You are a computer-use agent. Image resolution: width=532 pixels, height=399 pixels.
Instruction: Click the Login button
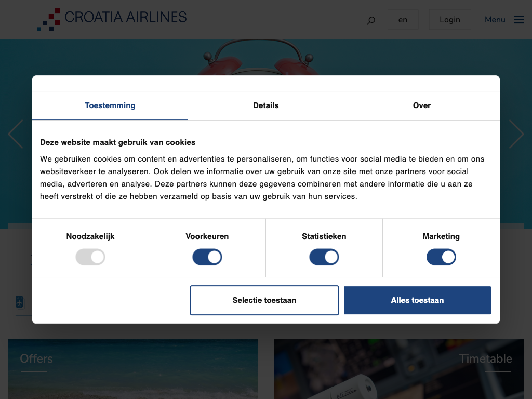click(x=450, y=20)
